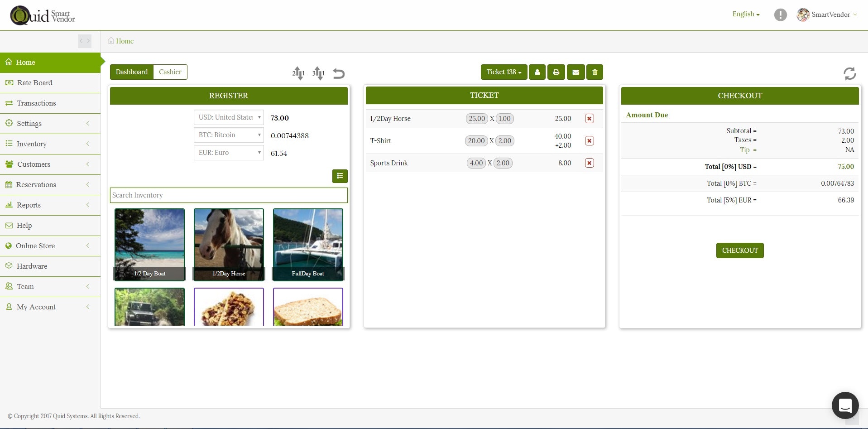Undo with the back arrow icon
The image size is (868, 429).
point(339,73)
